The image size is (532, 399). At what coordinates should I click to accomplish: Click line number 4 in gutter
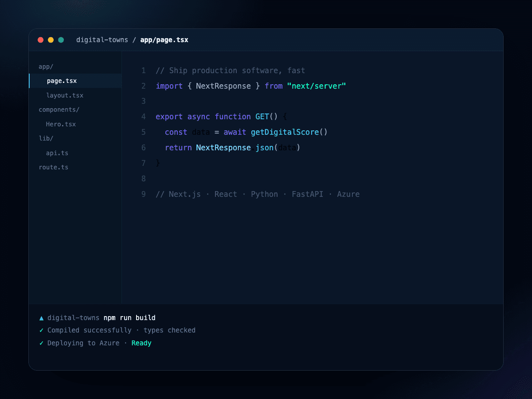pos(143,117)
